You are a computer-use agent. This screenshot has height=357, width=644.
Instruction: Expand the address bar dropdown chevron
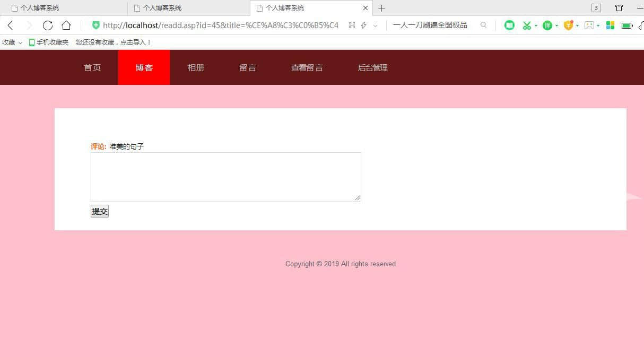[x=375, y=25]
